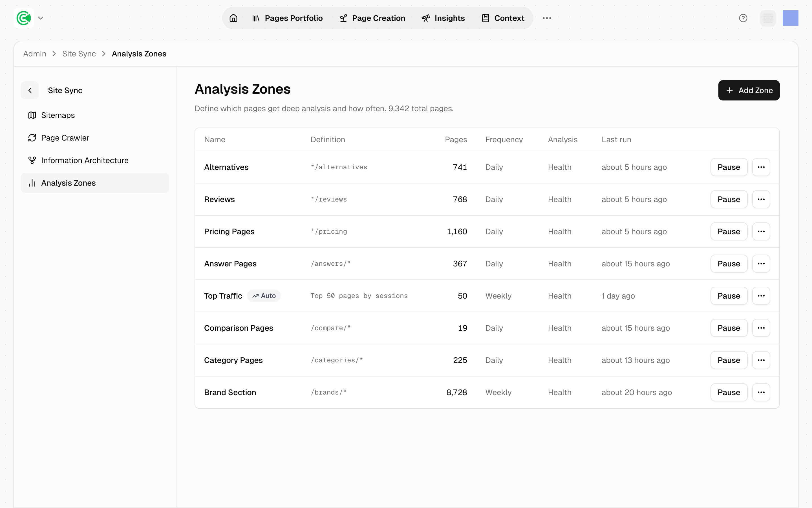Pause the Category Pages zone
The width and height of the screenshot is (812, 508).
[729, 360]
